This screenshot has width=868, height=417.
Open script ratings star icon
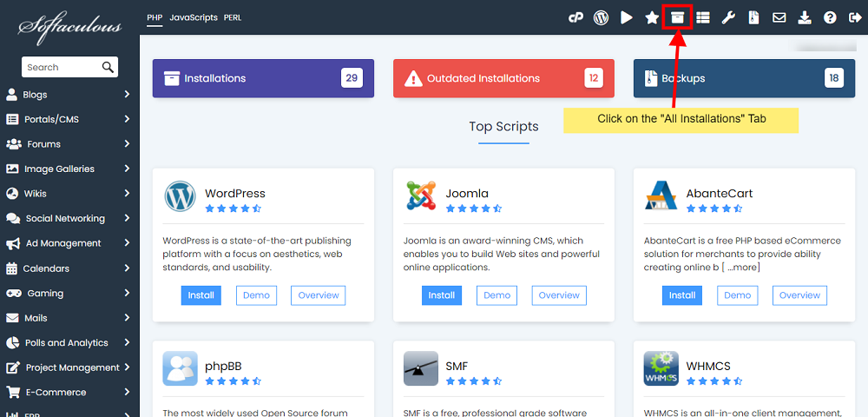[x=652, y=17]
